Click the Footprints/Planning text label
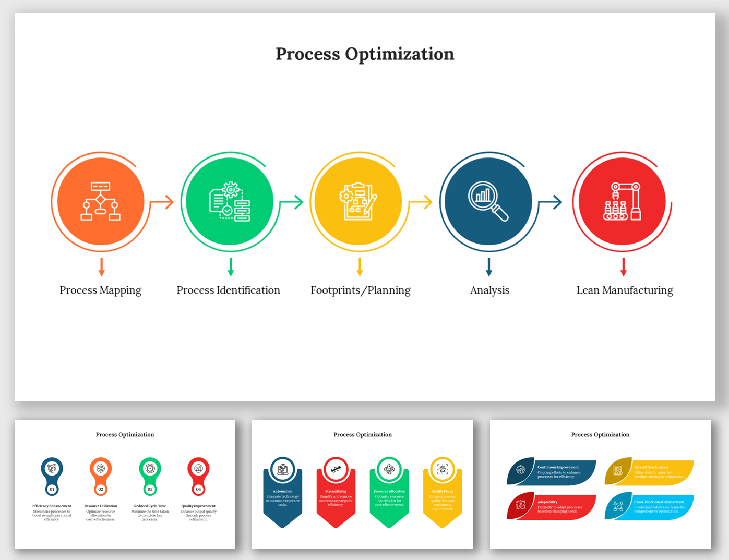The height and width of the screenshot is (560, 729). (361, 290)
